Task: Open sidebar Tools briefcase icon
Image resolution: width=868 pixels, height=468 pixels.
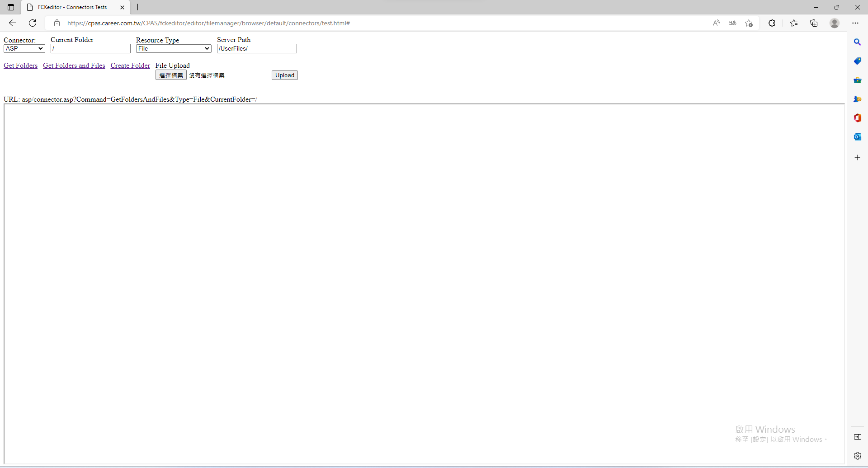Action: point(858,80)
